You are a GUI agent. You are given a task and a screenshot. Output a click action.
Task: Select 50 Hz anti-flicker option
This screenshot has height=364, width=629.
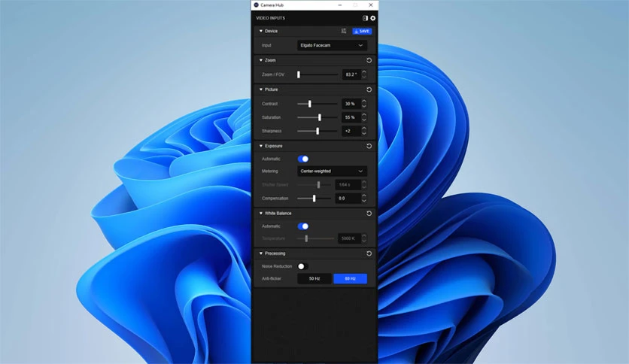314,278
